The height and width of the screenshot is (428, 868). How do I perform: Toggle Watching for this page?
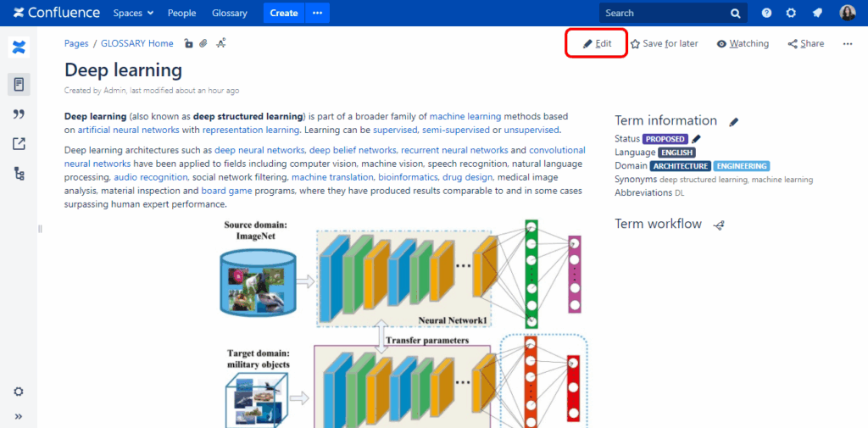point(743,43)
